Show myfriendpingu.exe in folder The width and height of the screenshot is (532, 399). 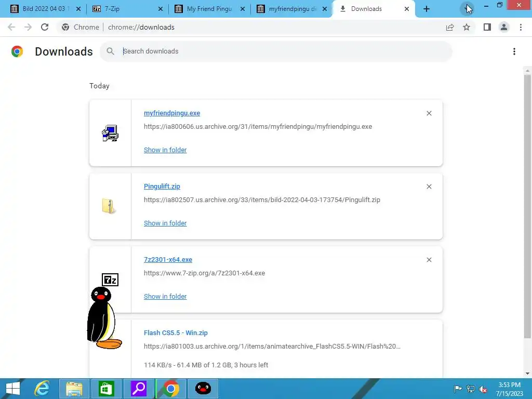[x=165, y=150]
